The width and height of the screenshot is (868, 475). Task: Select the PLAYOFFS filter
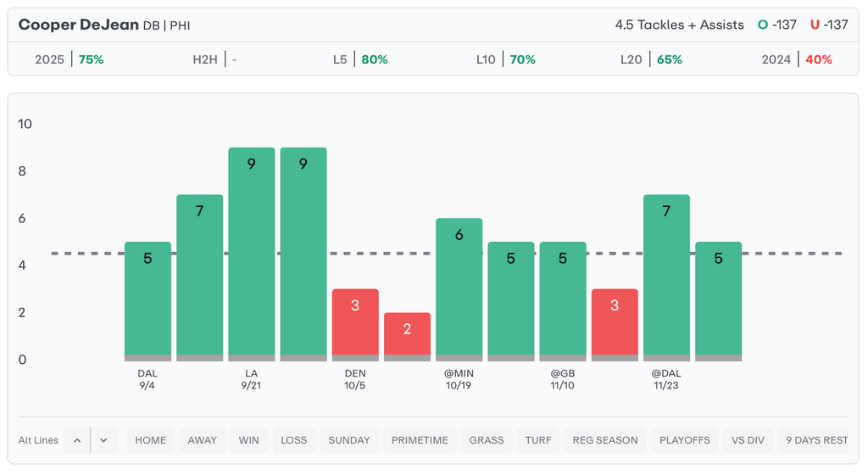pyautogui.click(x=683, y=440)
